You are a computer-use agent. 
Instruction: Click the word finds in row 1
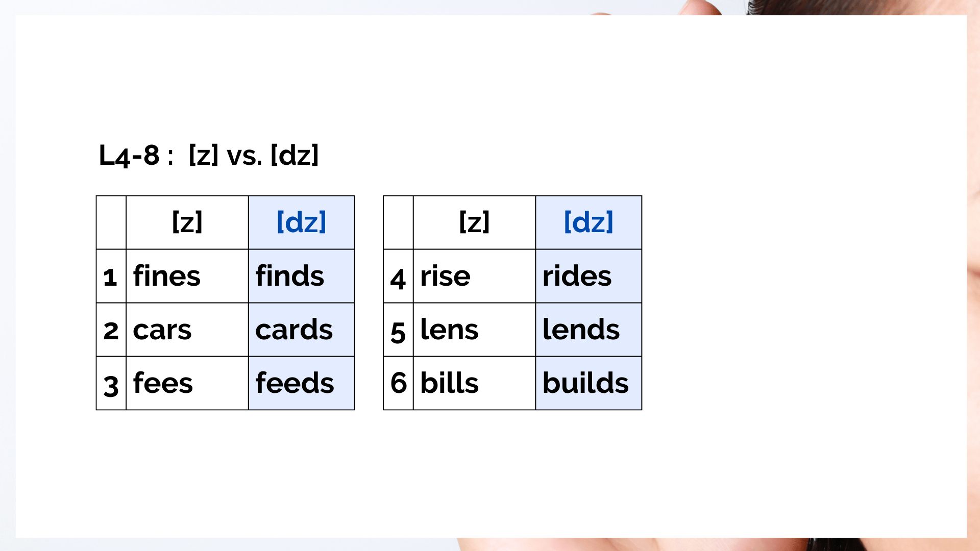click(x=289, y=276)
